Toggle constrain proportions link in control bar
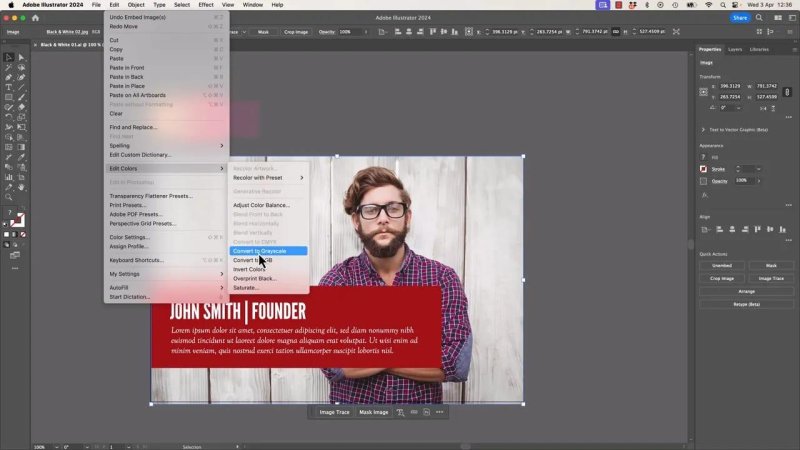This screenshot has height=450, width=800. pyautogui.click(x=616, y=32)
